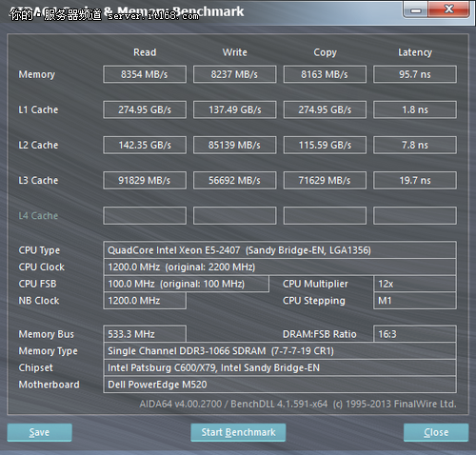476x455 pixels.
Task: Click empty L4 Cache Write field
Action: [234, 216]
